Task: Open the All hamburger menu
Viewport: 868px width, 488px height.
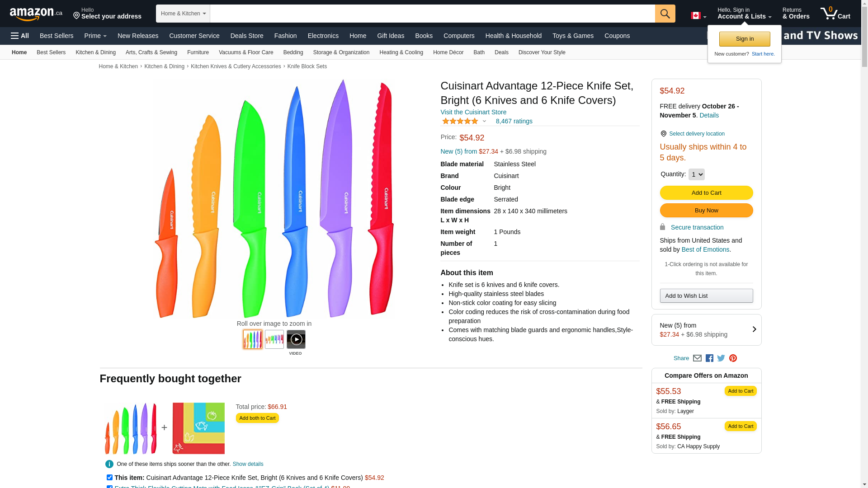Action: click(x=20, y=36)
